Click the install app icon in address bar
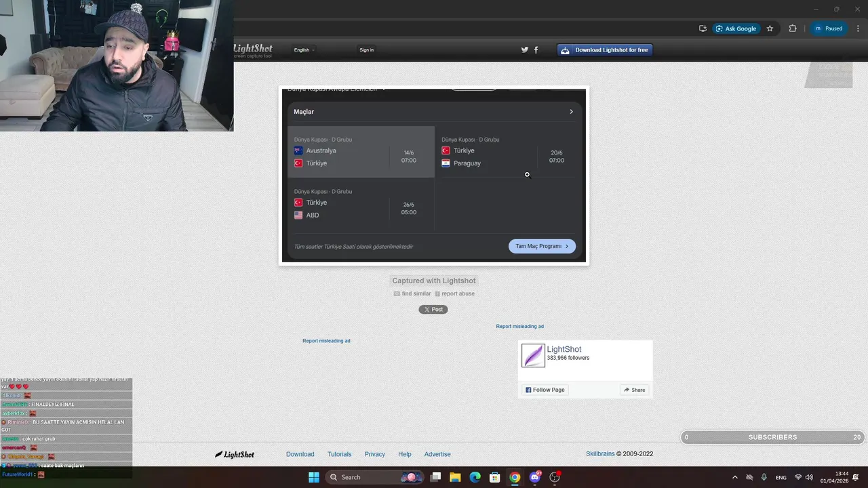The width and height of the screenshot is (868, 488). coord(703,28)
